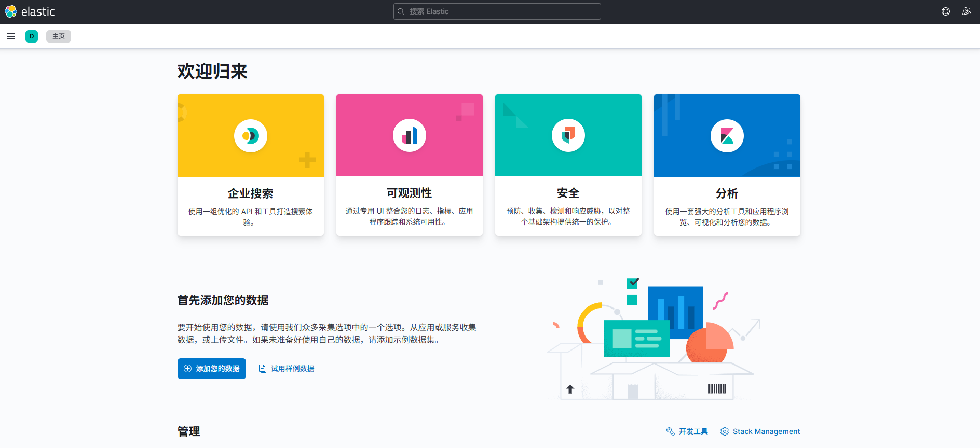Open the 分析 solution card title
This screenshot has width=980, height=448.
tap(727, 193)
